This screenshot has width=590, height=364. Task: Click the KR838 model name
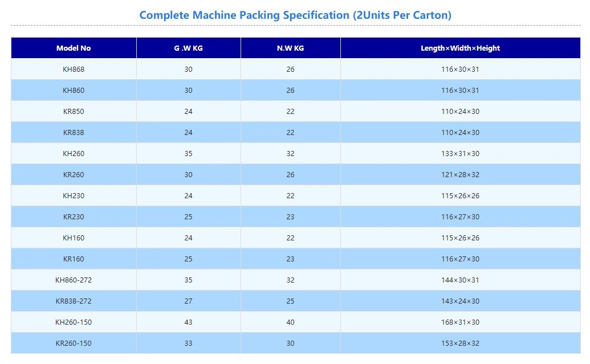point(74,133)
